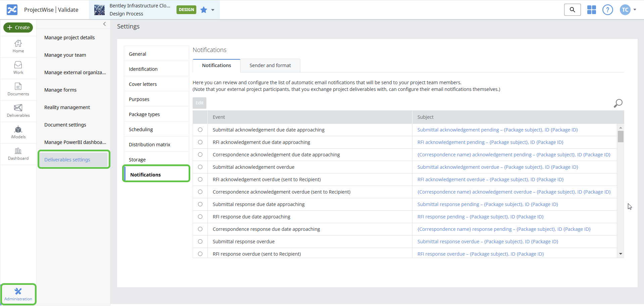Image resolution: width=644 pixels, height=306 pixels.
Task: Open Submittal acknowledgement overdue subject link
Action: (498, 167)
